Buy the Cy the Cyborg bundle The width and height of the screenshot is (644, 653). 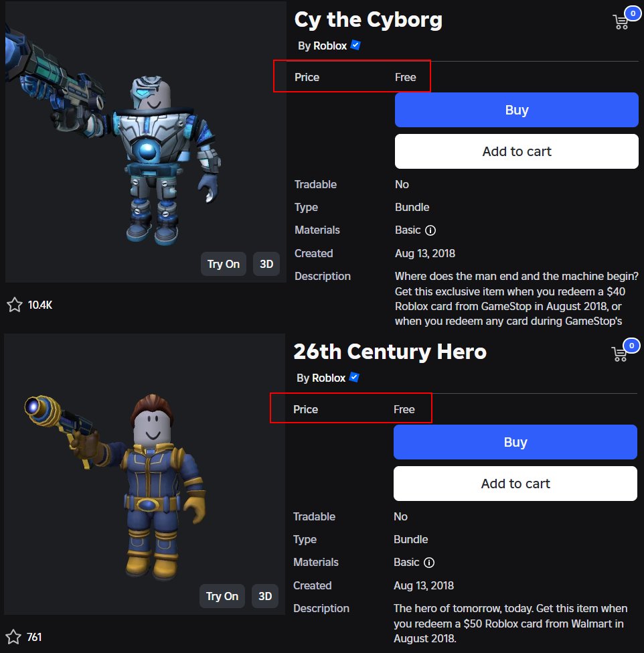coord(517,110)
